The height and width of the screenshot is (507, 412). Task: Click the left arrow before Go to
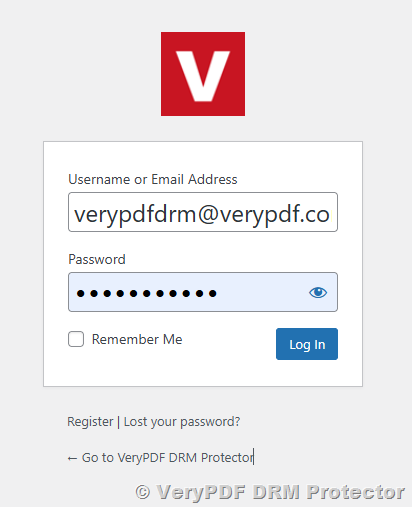point(72,459)
